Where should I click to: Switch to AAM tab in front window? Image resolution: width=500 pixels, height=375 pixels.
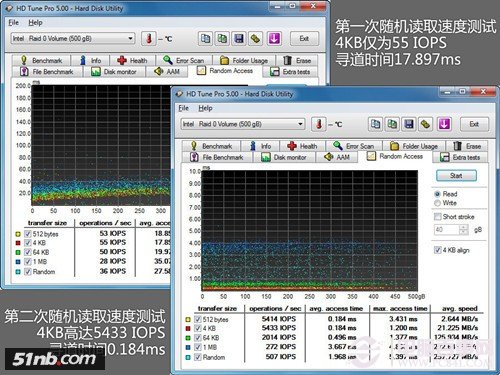click(337, 157)
